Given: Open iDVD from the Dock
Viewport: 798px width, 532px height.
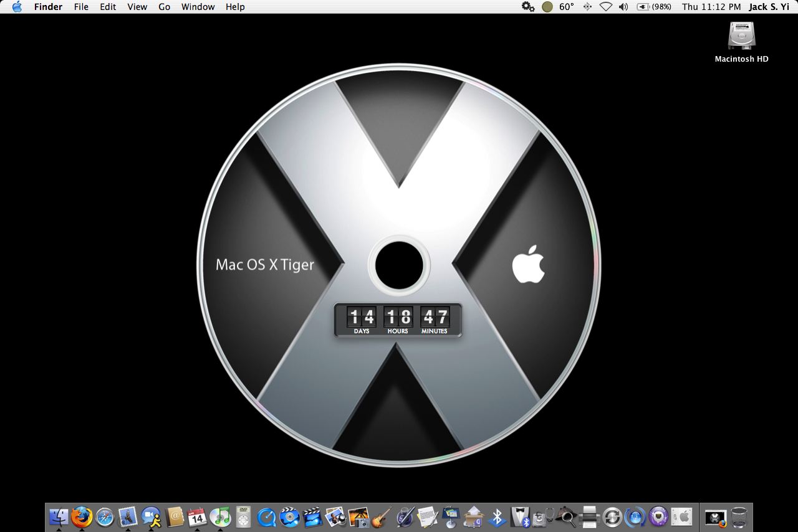Looking at the screenshot, I should [x=289, y=516].
